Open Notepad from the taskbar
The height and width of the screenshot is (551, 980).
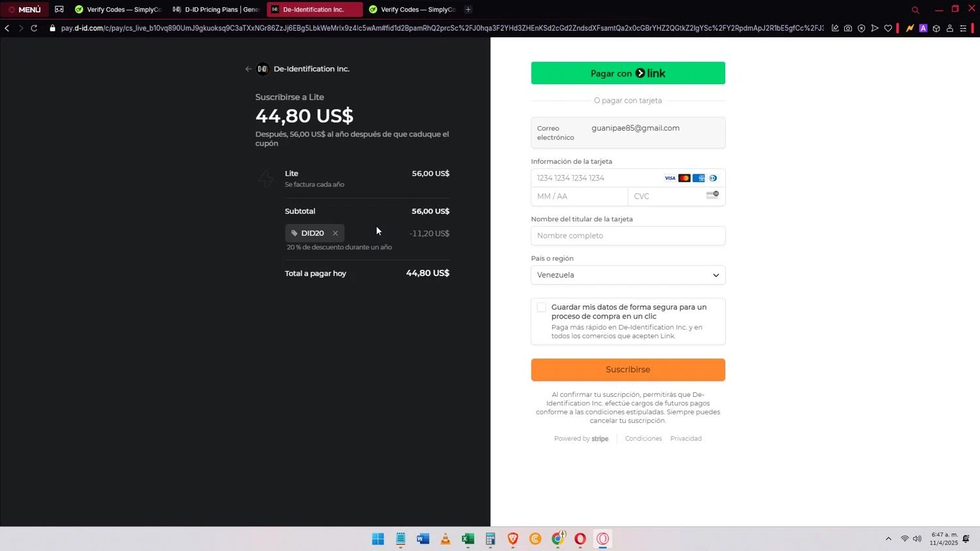pos(400,539)
